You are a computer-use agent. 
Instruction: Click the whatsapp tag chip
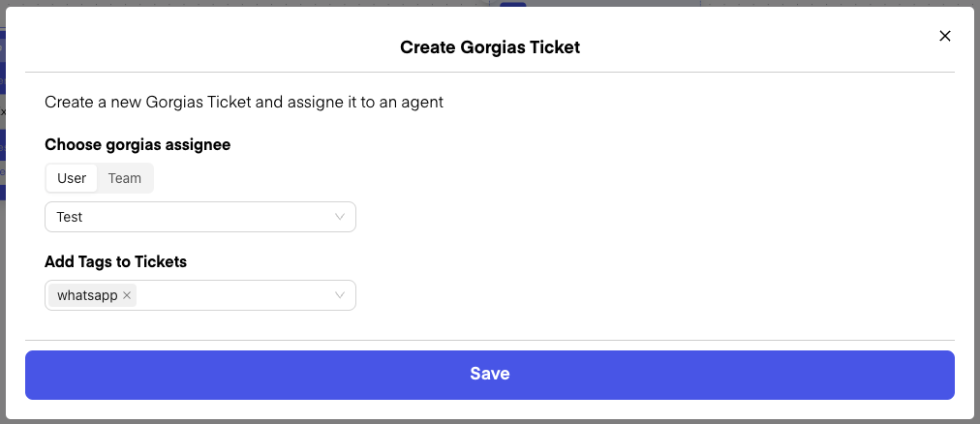[x=86, y=295]
